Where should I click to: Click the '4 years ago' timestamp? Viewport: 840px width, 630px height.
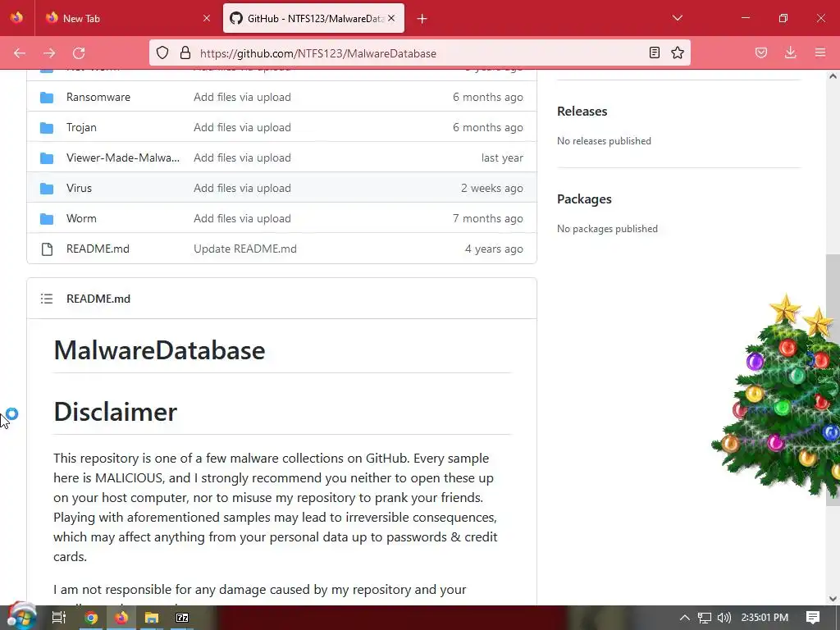tap(494, 249)
